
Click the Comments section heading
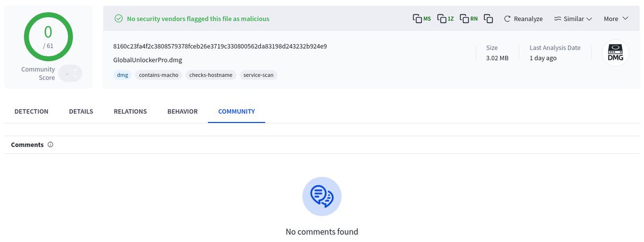click(x=27, y=145)
